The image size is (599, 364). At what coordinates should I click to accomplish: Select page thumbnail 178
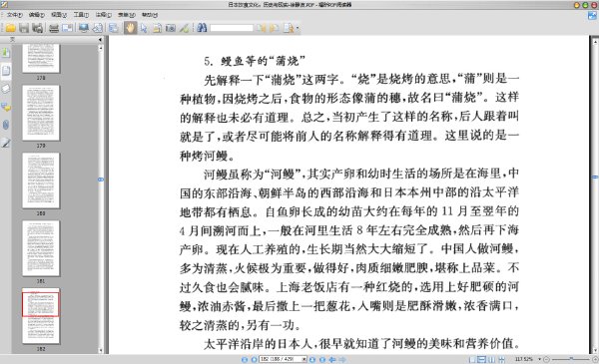tap(41, 58)
